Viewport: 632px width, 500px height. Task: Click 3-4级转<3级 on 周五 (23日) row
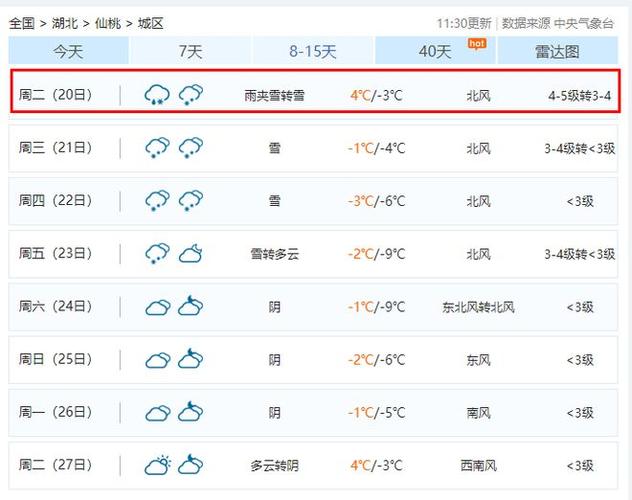tap(580, 254)
